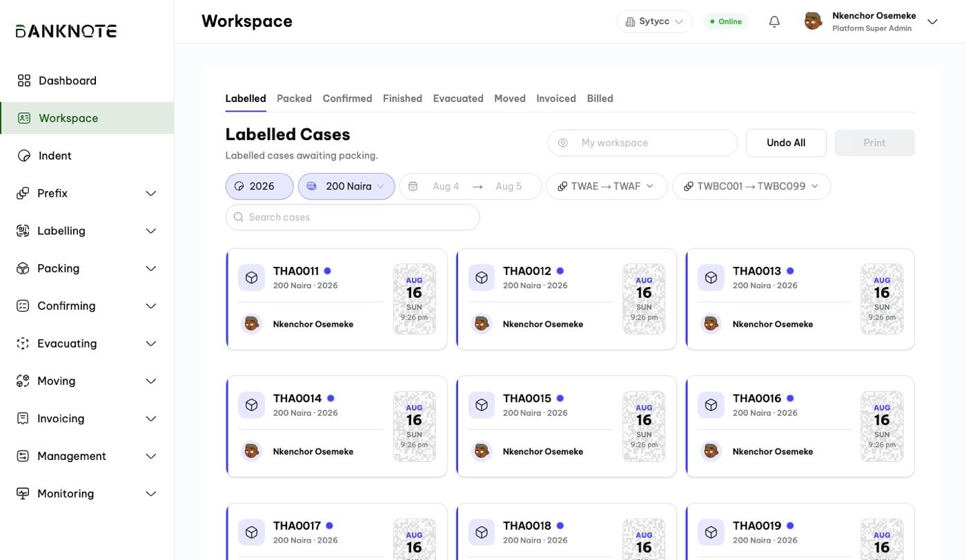Open Workspace in the sidebar

click(x=87, y=118)
